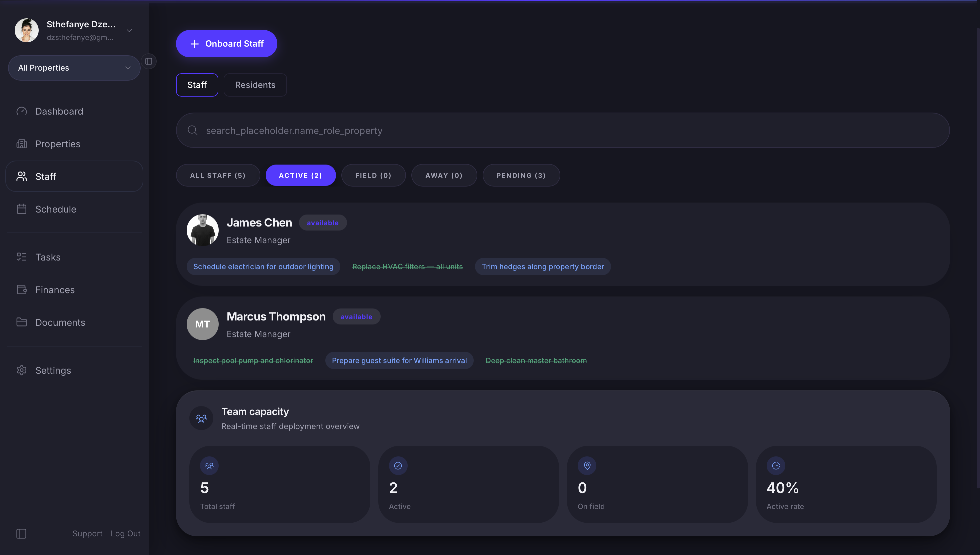The width and height of the screenshot is (980, 555).
Task: Click the Onboard Staff button
Action: (227, 44)
